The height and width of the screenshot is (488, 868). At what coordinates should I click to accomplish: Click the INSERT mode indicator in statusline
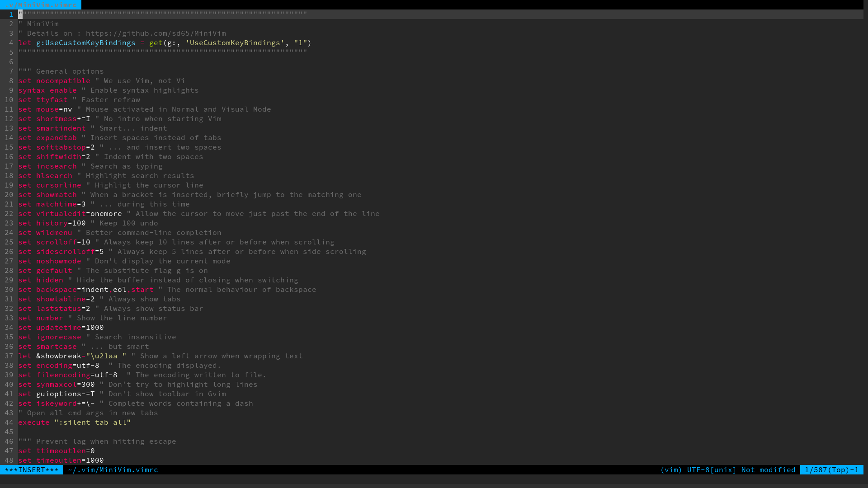pos(32,469)
